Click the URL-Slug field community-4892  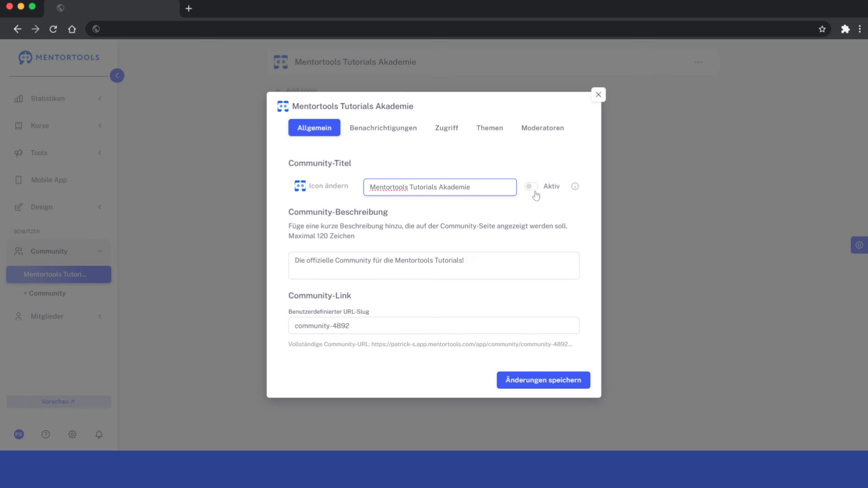click(434, 326)
